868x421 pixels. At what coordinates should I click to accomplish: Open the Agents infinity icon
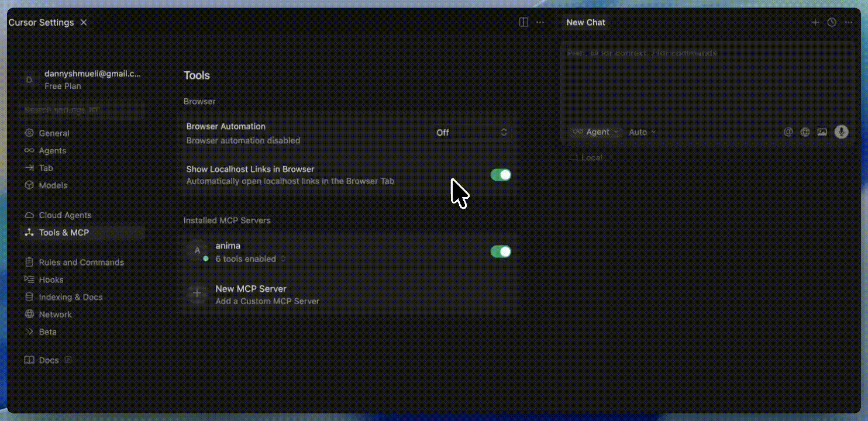click(29, 150)
